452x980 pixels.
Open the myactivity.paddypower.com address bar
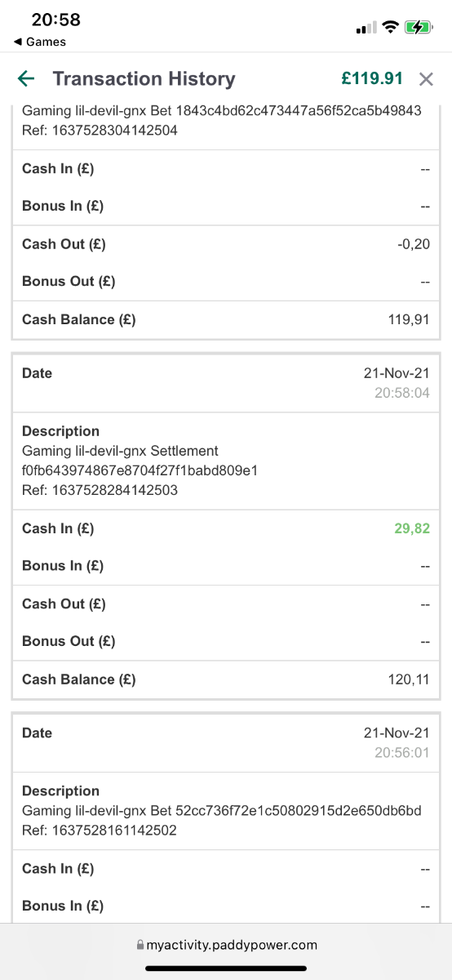226,945
